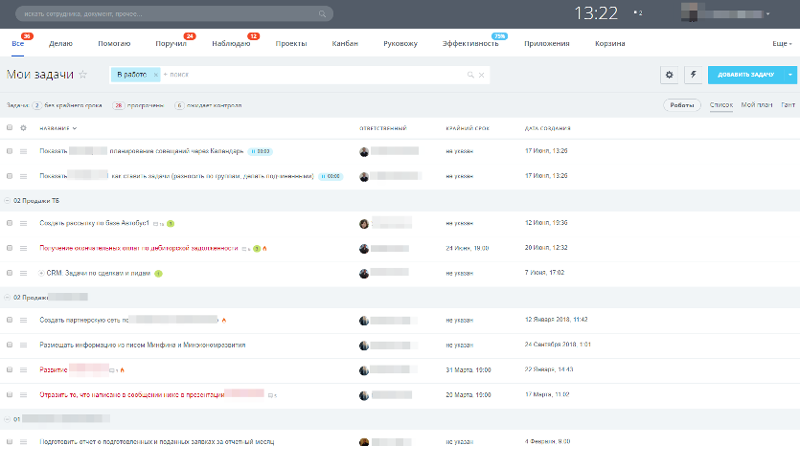This screenshot has height=466, width=800.
Task: Open row menu for Создать рассылку task
Action: (x=23, y=223)
